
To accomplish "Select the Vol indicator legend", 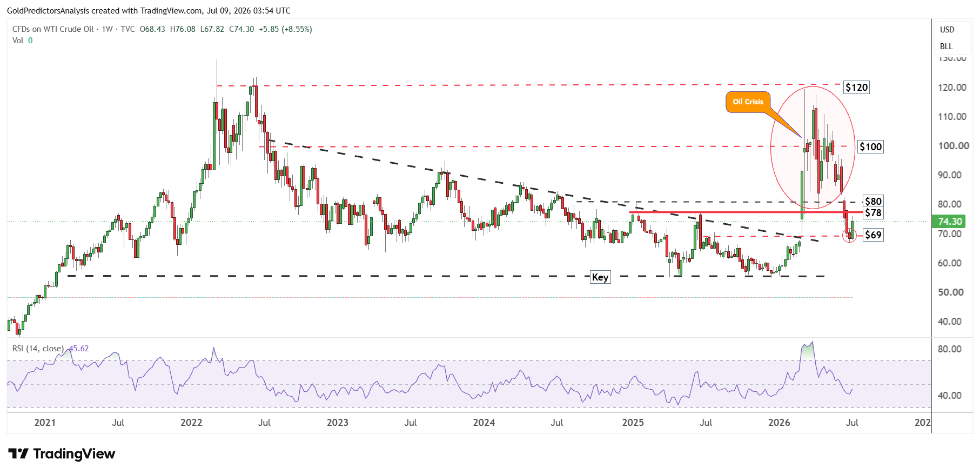I will 22,41.
